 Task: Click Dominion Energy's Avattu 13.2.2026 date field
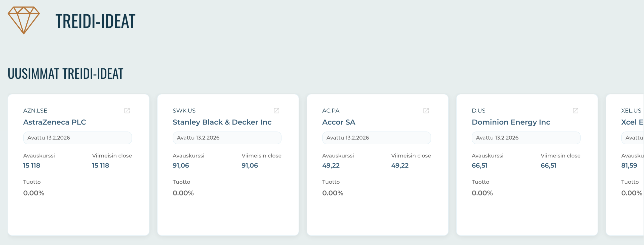click(526, 138)
